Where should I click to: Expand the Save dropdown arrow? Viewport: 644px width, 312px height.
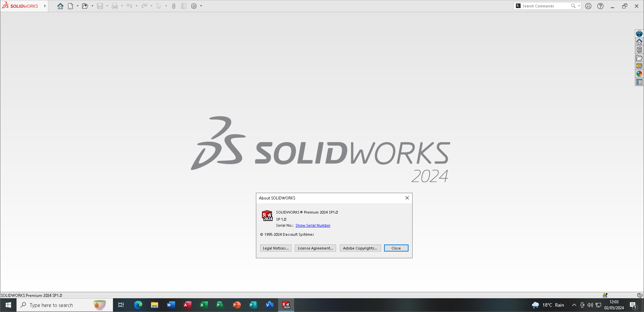point(107,6)
